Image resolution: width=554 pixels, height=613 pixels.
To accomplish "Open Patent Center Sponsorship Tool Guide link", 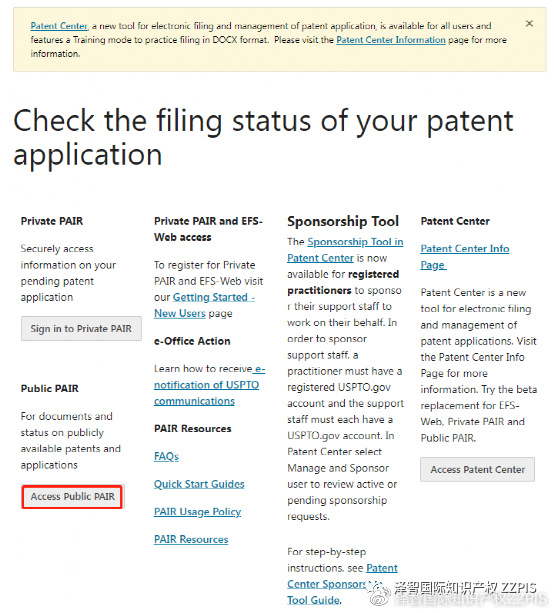I will (342, 584).
